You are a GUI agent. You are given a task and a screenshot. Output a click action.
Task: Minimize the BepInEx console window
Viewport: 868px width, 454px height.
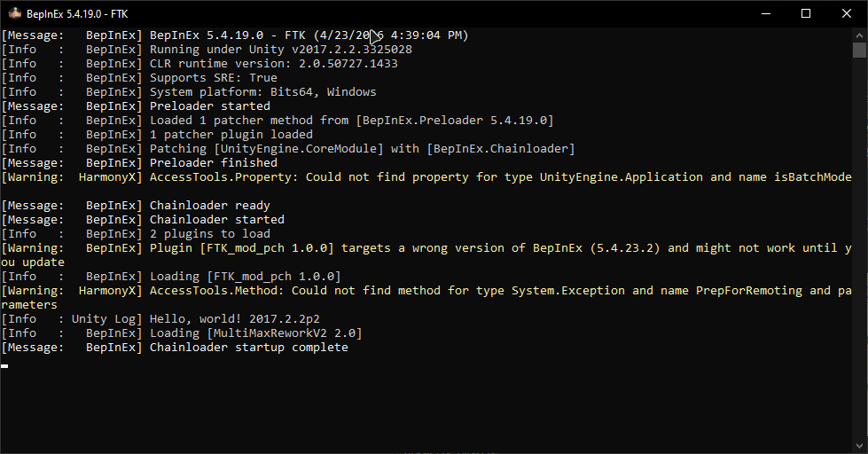pyautogui.click(x=765, y=13)
